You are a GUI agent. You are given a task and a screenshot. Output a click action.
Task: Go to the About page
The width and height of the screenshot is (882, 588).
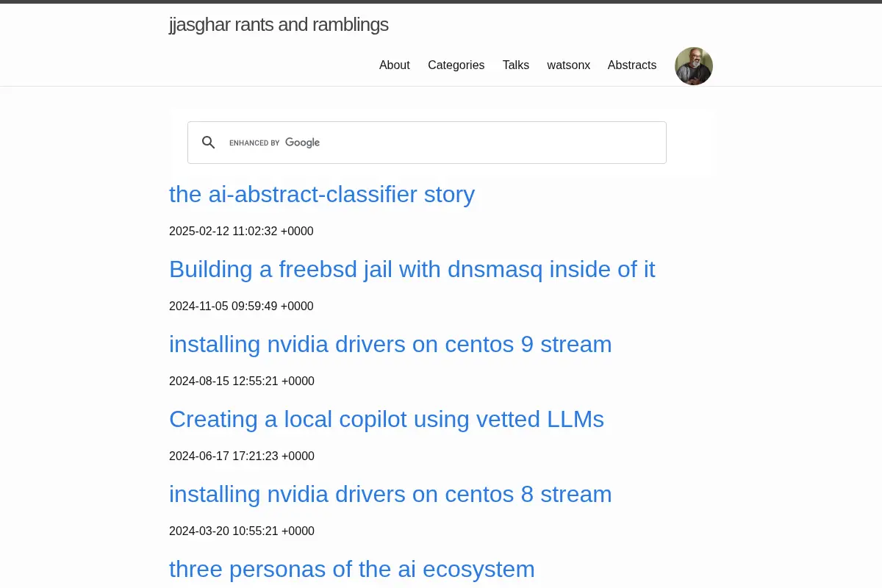[395, 65]
